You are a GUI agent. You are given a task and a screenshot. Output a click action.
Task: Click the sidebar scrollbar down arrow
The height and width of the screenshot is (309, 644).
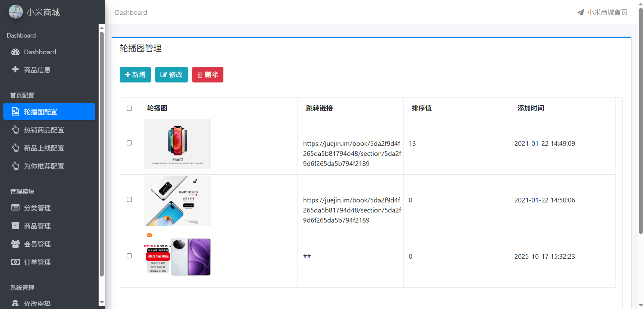102,303
